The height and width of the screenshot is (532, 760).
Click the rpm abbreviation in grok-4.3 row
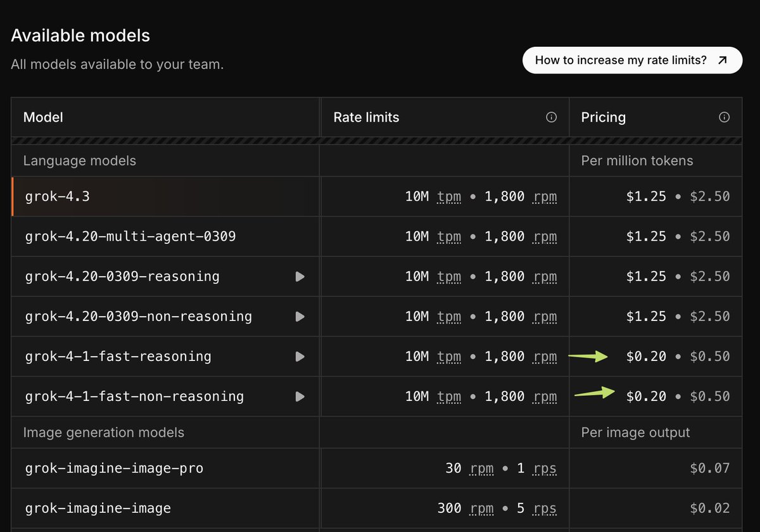click(545, 197)
